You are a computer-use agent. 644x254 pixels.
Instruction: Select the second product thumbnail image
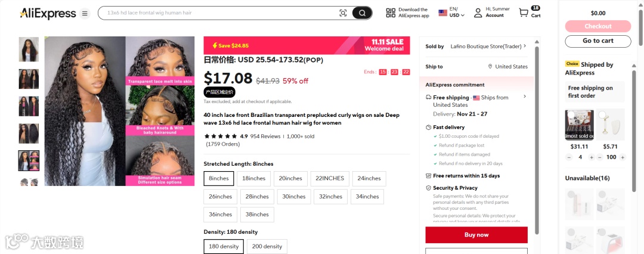click(x=29, y=79)
